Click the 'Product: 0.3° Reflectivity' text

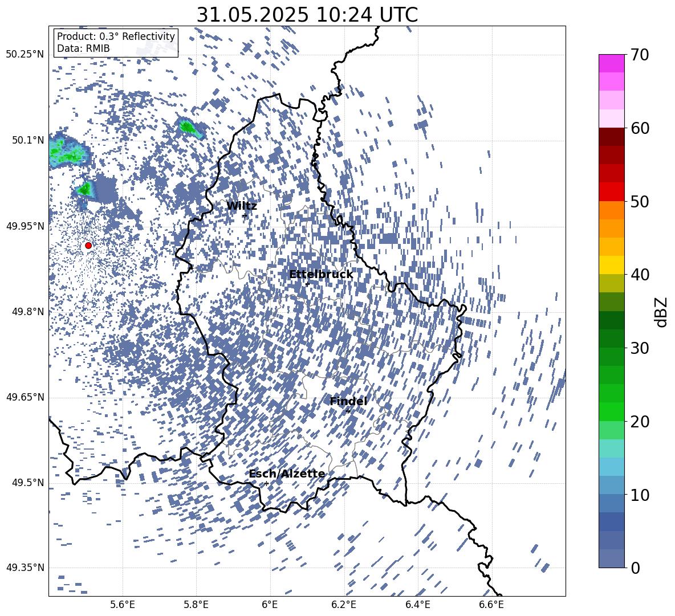(116, 36)
